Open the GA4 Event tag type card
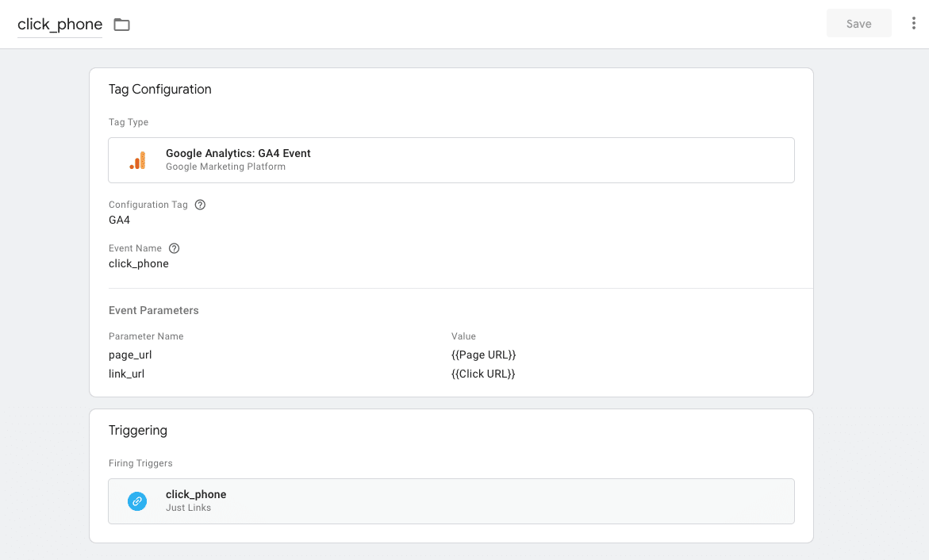The width and height of the screenshot is (929, 560). pos(451,160)
